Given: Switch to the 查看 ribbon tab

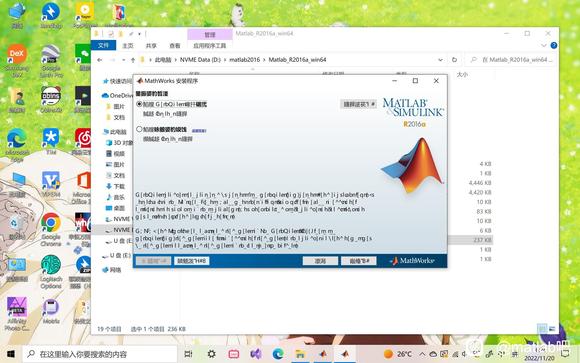Looking at the screenshot, I should click(175, 46).
